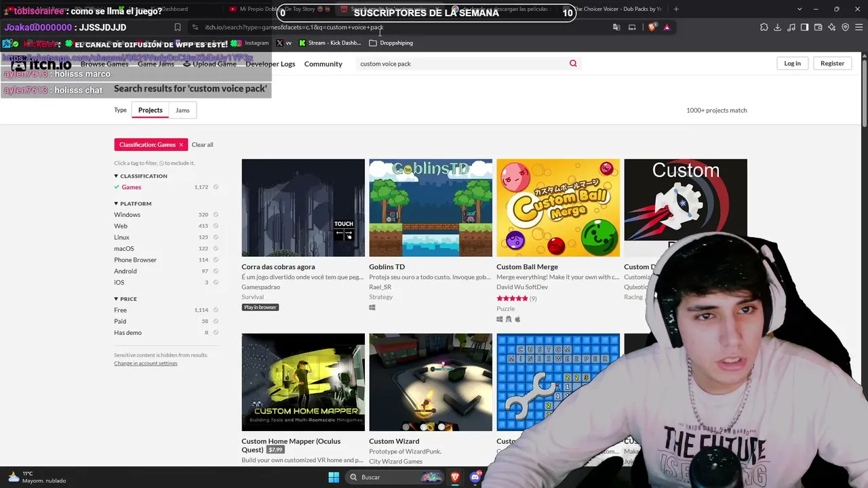Filter results by Web platform
The image size is (868, 488).
pyautogui.click(x=121, y=226)
